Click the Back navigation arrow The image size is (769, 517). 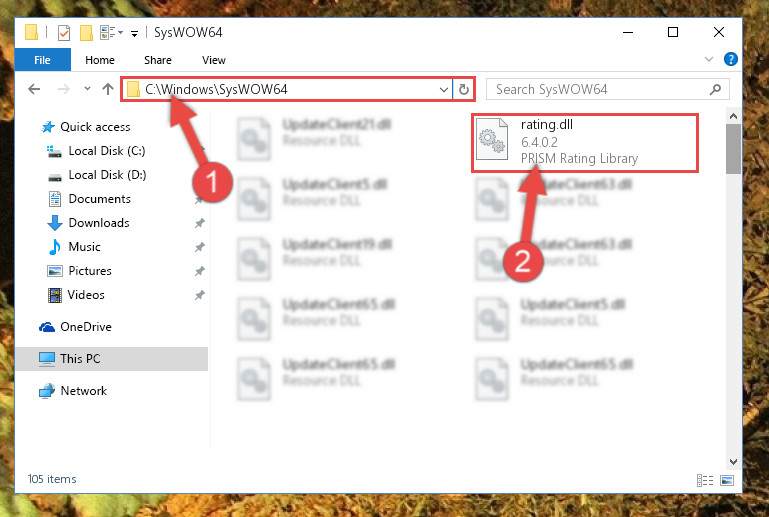[34, 89]
